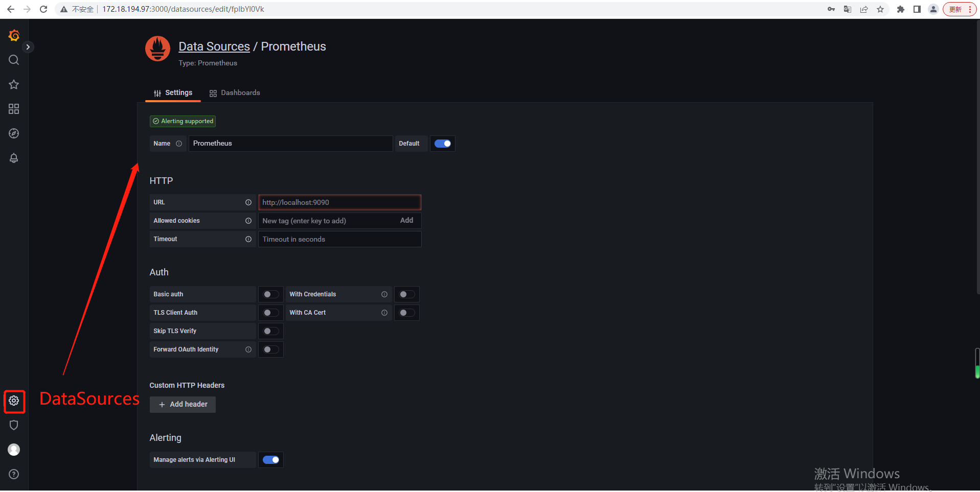
Task: Open the translate page icon
Action: tap(848, 9)
